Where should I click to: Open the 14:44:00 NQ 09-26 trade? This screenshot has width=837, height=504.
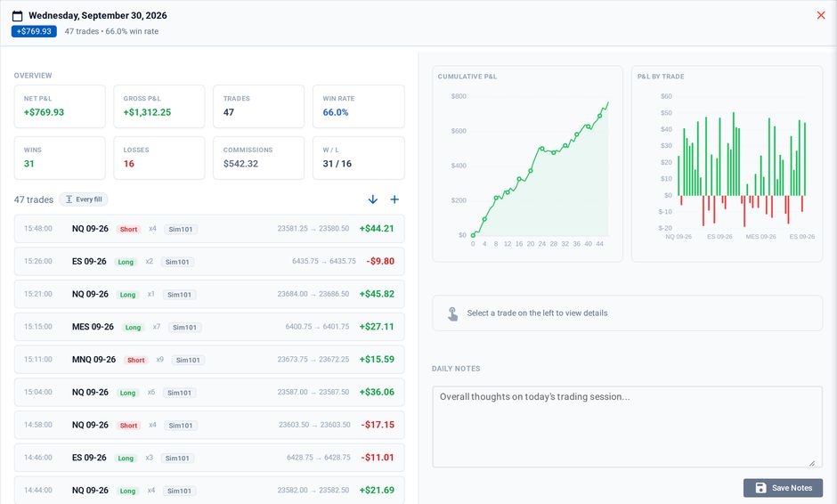tap(209, 490)
